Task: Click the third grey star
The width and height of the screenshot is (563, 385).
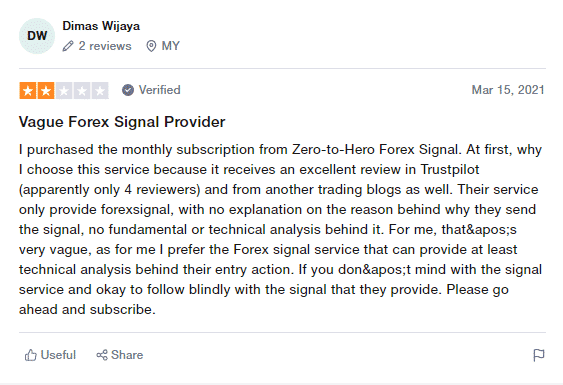Action: [x=64, y=91]
